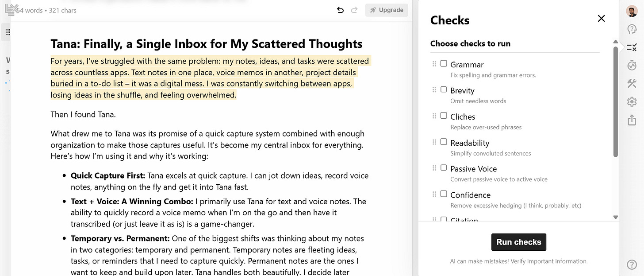Click the highlighted 'For years, I've struggled' paragraph
Screen dimensions: 644x276
(211, 78)
